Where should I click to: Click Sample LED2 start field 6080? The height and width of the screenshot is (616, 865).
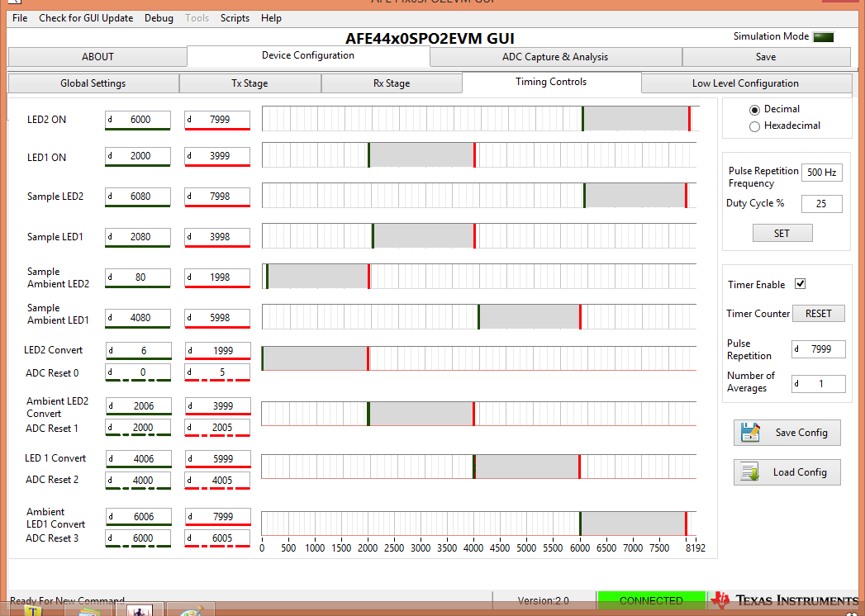[x=138, y=197]
